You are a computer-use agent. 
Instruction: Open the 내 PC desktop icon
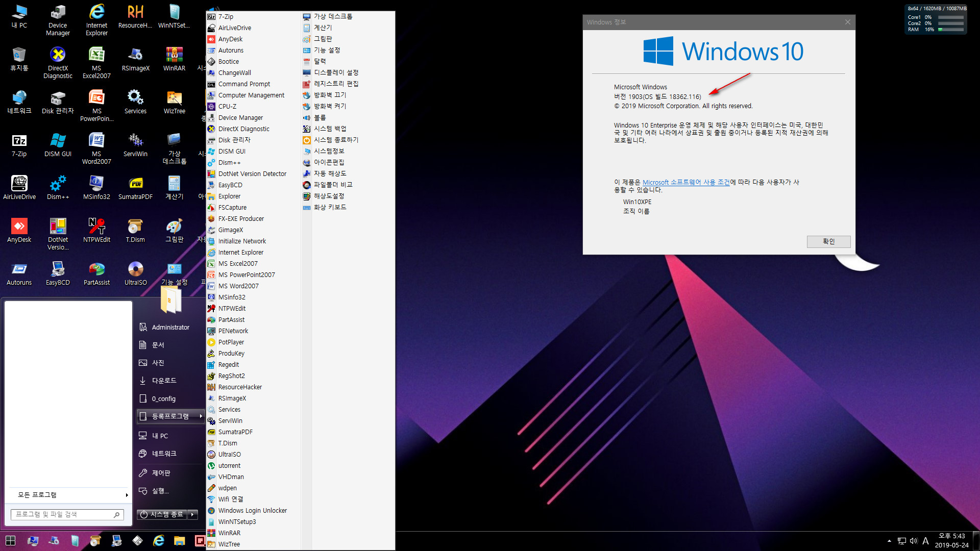[19, 16]
